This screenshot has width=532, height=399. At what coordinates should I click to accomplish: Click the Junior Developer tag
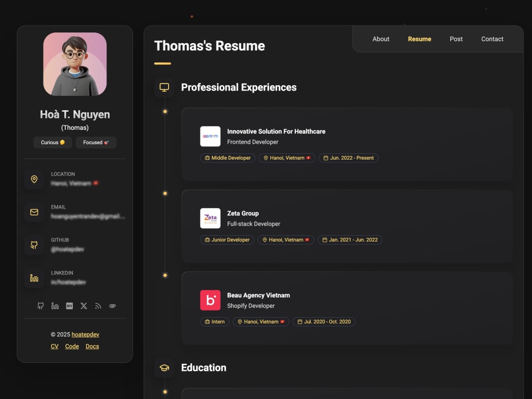point(227,240)
